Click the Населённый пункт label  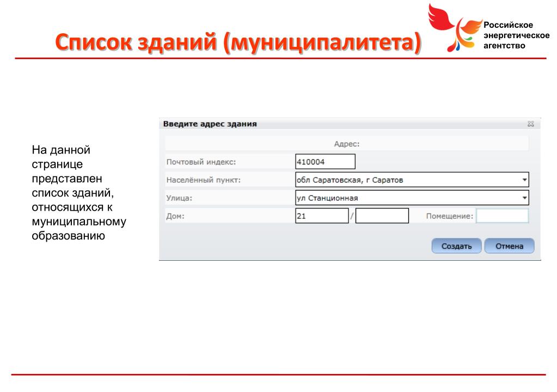tap(203, 180)
